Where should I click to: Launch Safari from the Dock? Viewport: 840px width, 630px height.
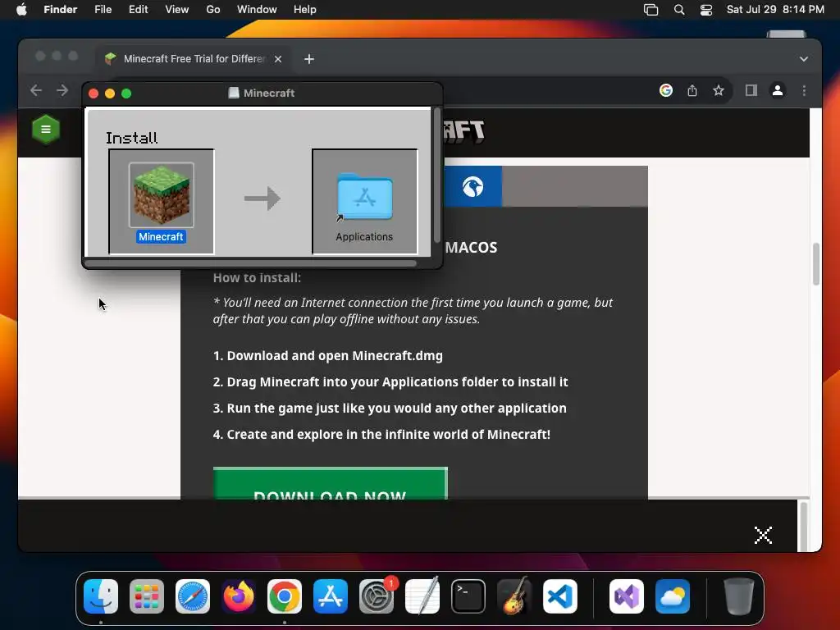pyautogui.click(x=193, y=596)
